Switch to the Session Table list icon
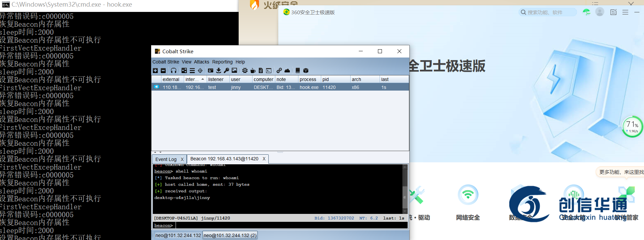Screen dimensions: 644x240 tap(192, 70)
